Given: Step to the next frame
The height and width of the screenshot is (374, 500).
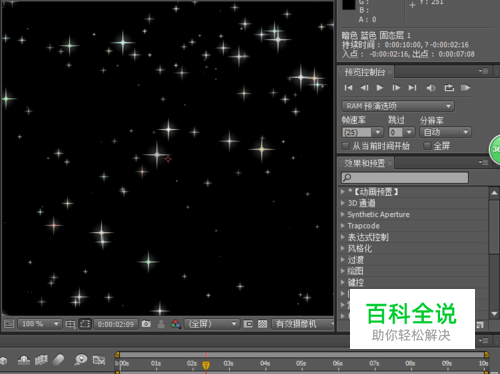Looking at the screenshot, I should [x=396, y=88].
